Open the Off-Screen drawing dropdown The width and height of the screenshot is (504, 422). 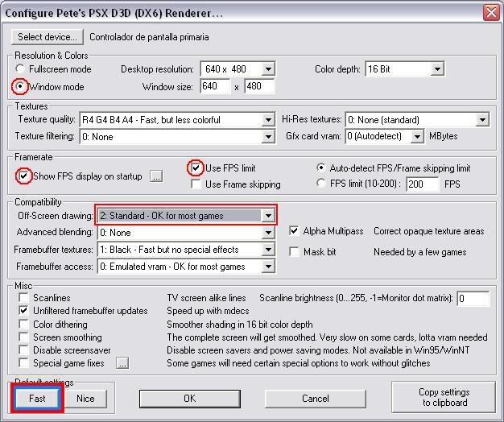point(268,216)
